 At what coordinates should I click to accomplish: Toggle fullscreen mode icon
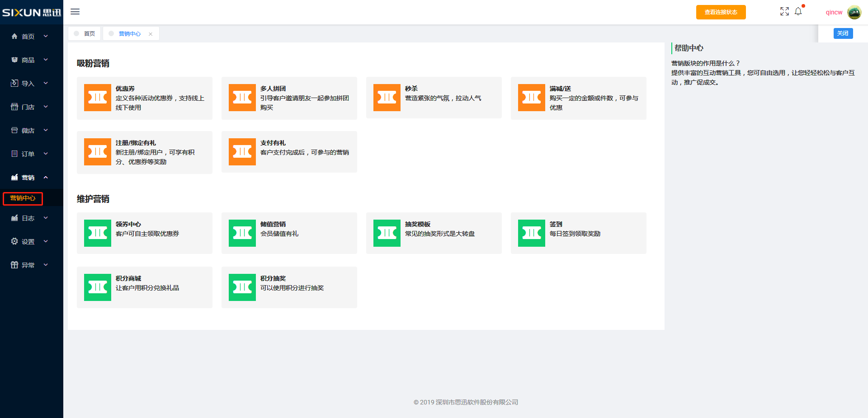pyautogui.click(x=784, y=12)
